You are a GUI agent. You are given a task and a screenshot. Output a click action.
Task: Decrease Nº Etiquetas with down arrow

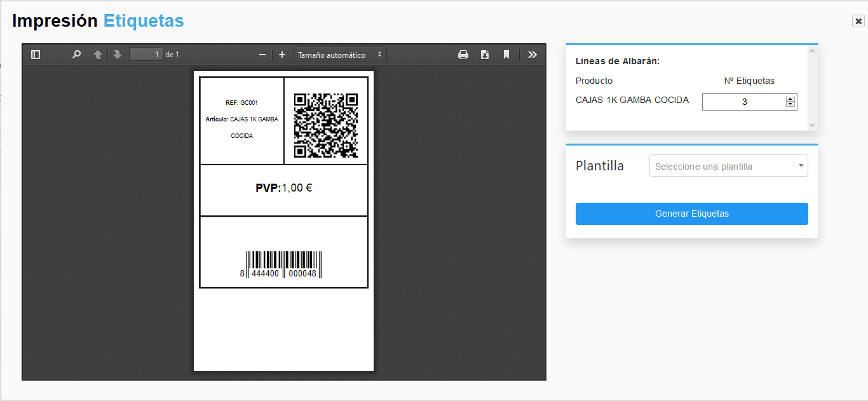pos(790,105)
